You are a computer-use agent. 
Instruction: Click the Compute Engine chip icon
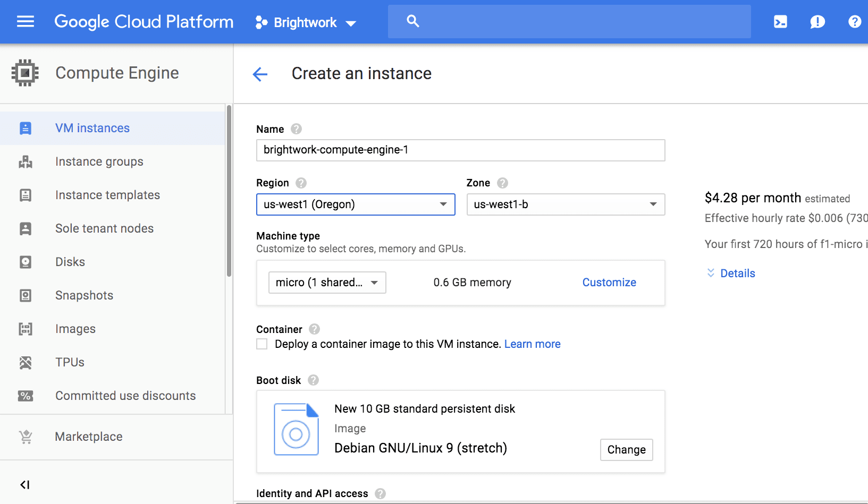(x=25, y=73)
